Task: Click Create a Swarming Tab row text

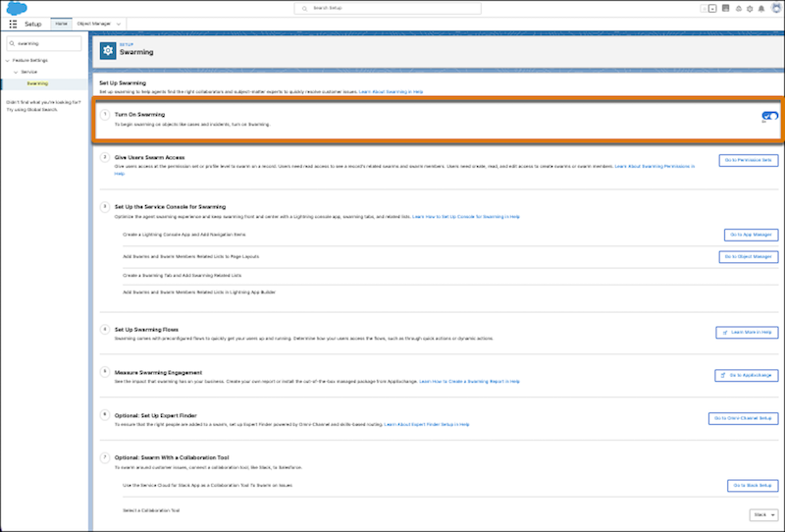Action: [183, 276]
